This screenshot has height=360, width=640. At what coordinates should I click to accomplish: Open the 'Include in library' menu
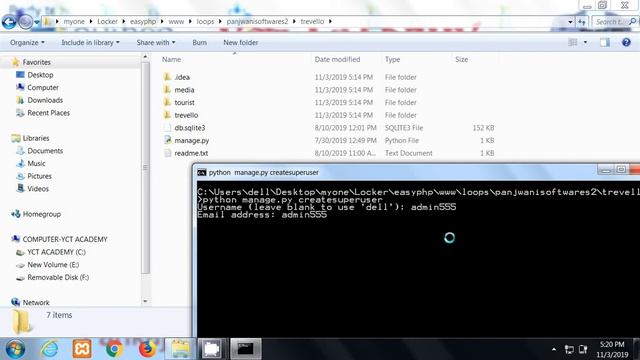point(90,42)
